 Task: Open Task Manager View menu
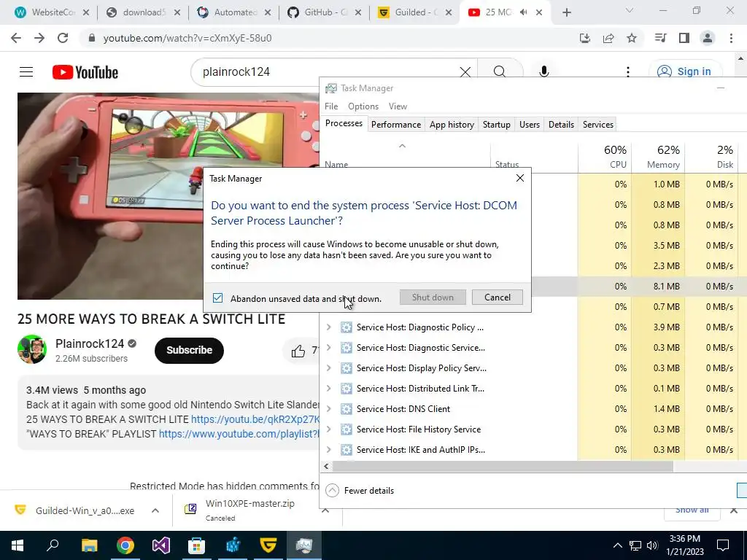coord(398,106)
